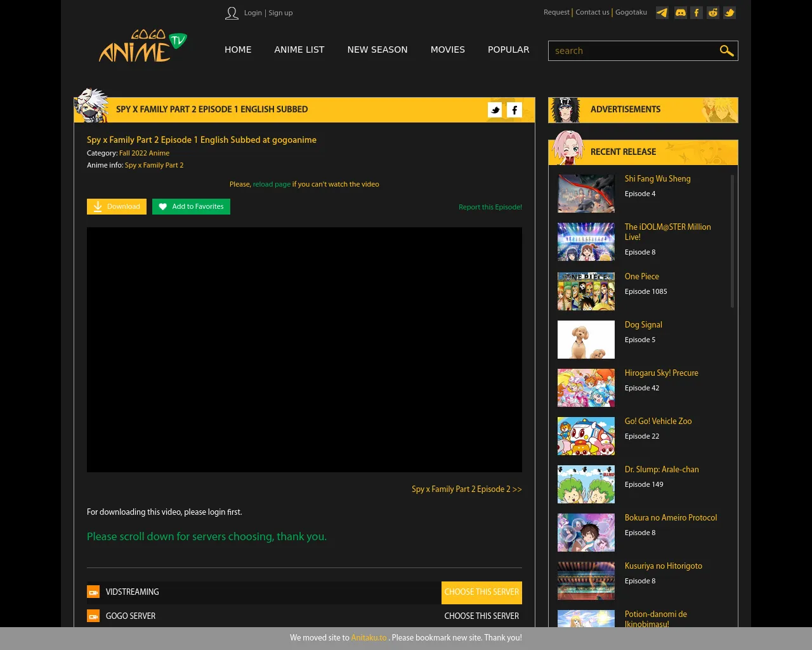Screen dimensions: 812x650
Task: Open the Hirogaru Sky! Precure thumbnail
Action: pos(586,388)
